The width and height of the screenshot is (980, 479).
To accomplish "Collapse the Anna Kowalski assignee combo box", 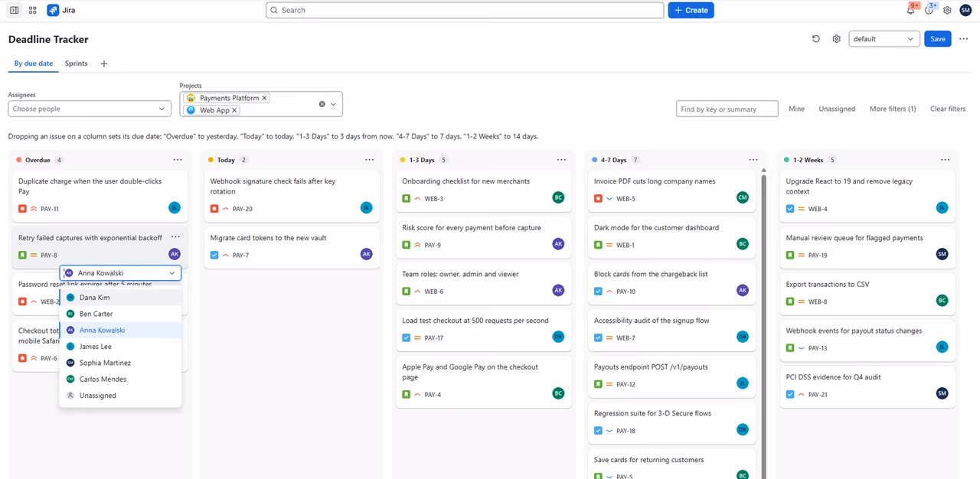I will pos(172,273).
